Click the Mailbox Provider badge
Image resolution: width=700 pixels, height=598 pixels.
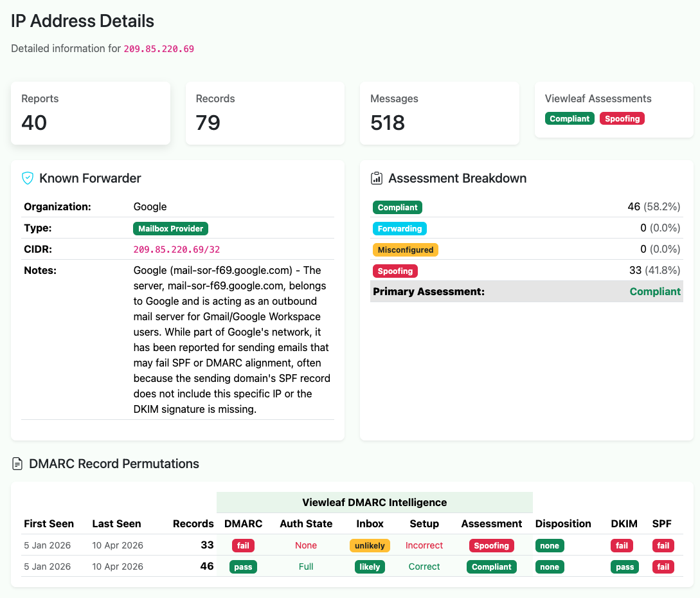[x=170, y=228]
